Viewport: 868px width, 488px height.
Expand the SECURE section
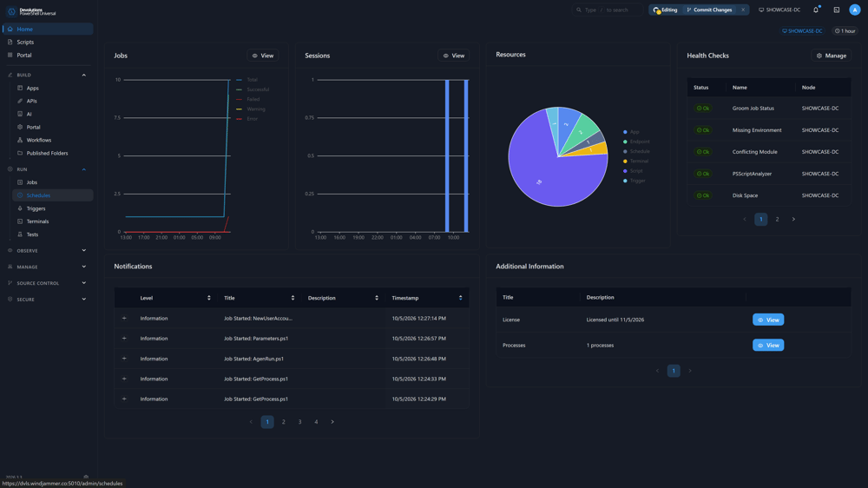(x=83, y=299)
